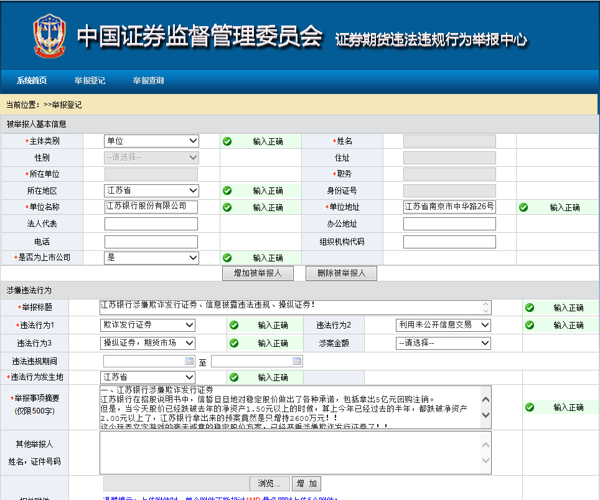Open the disabled 性别 dropdown
Image resolution: width=600 pixels, height=500 pixels.
[x=151, y=158]
